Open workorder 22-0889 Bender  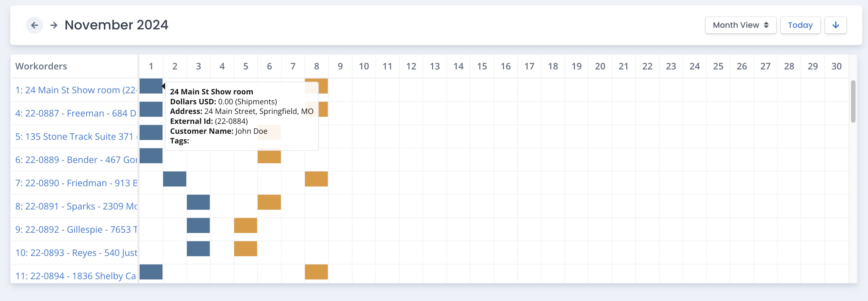[x=75, y=159]
